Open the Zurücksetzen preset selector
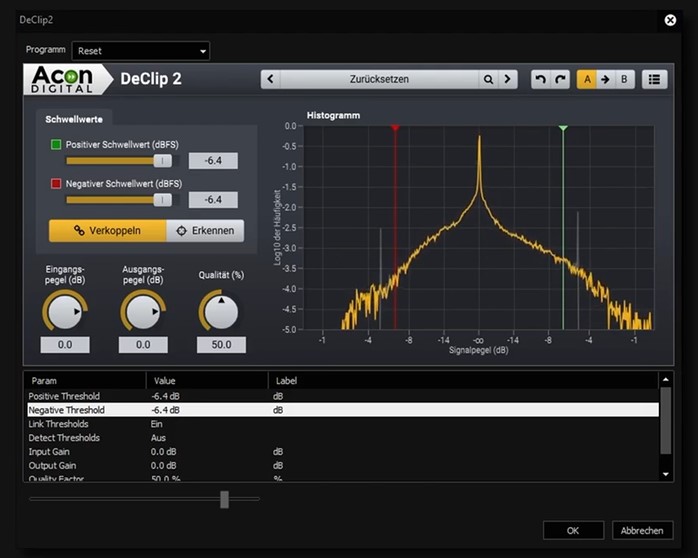This screenshot has height=558, width=698. point(379,79)
